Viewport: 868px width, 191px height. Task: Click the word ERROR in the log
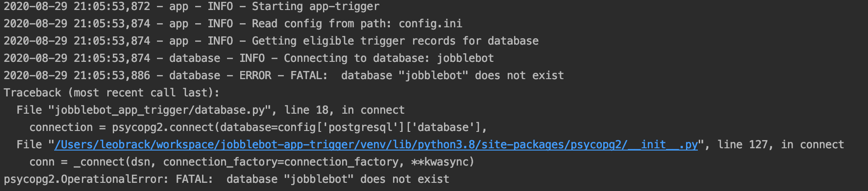click(x=255, y=75)
